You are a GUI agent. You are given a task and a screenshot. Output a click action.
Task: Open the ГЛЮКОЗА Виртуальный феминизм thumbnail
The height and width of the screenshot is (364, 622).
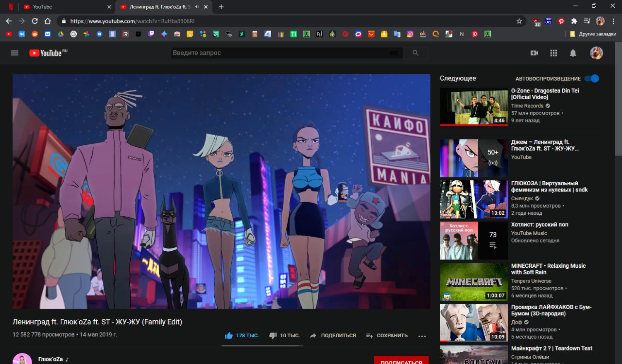coord(474,199)
